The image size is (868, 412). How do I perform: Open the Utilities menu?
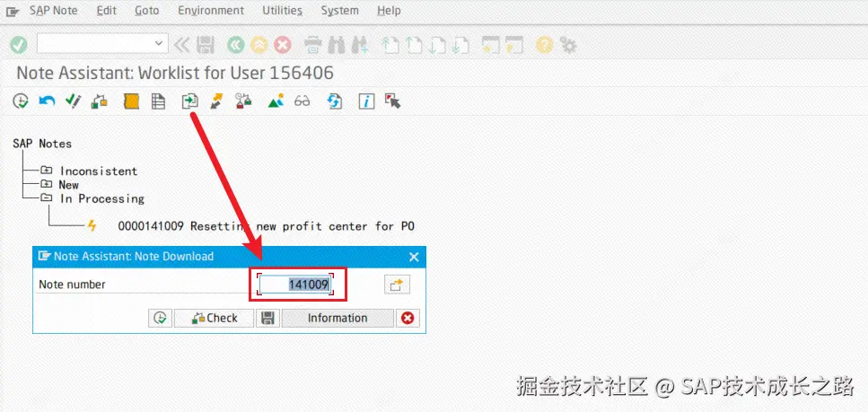[x=283, y=11]
